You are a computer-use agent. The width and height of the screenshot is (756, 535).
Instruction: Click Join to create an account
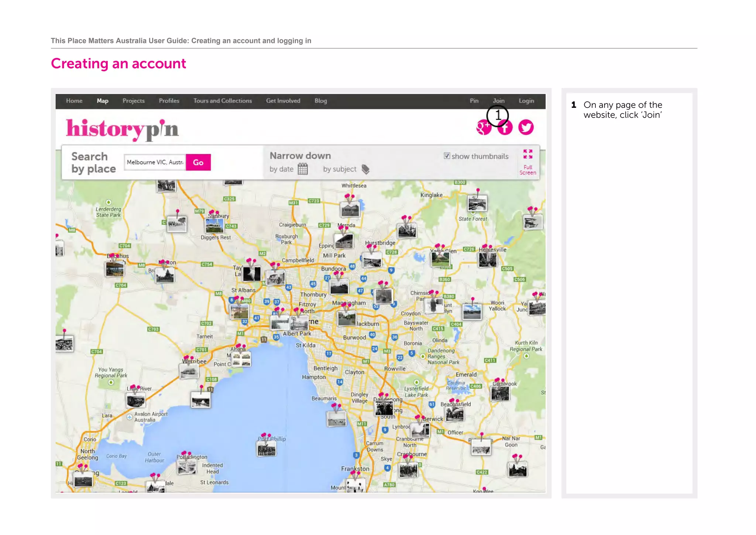click(x=498, y=101)
